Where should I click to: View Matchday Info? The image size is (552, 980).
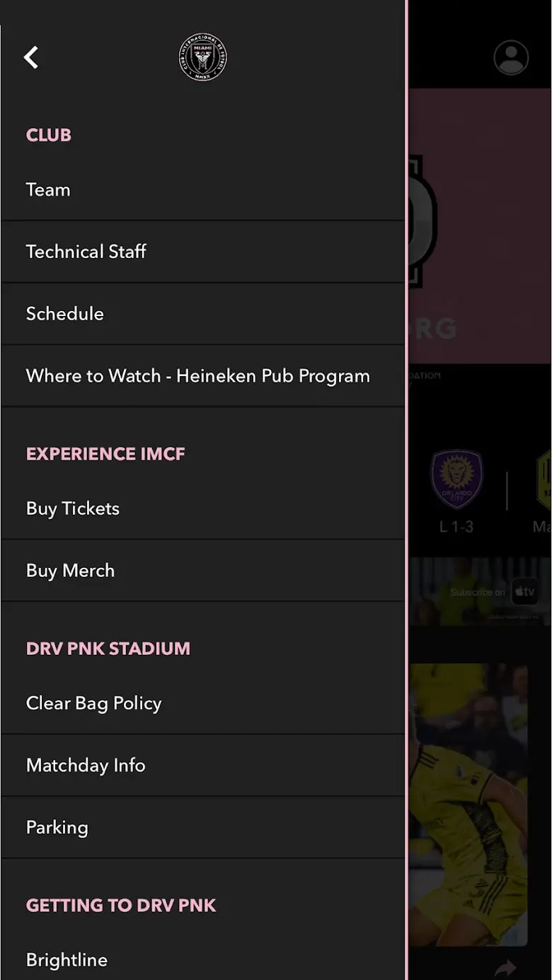point(202,766)
